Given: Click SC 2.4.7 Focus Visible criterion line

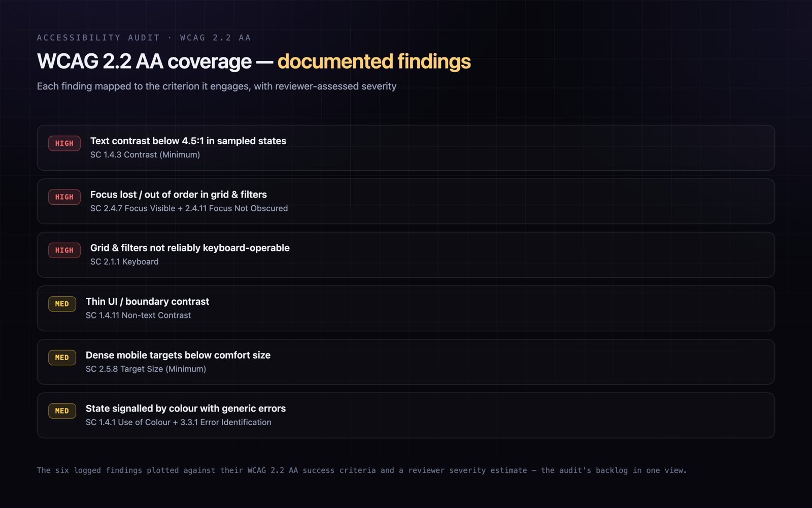Looking at the screenshot, I should click(x=189, y=208).
